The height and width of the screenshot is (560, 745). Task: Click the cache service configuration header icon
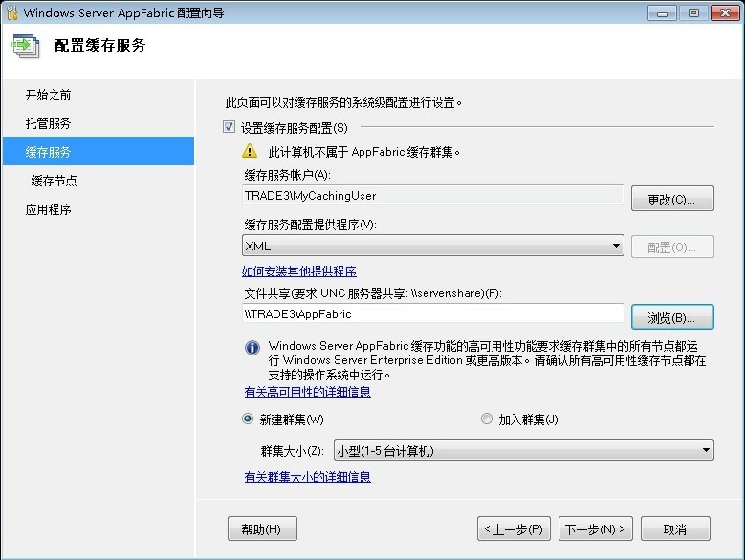tap(25, 46)
